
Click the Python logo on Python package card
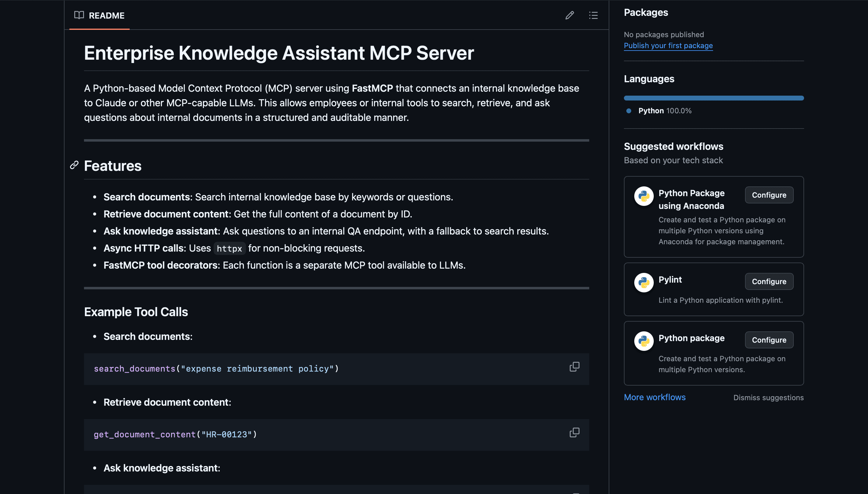[x=643, y=341]
